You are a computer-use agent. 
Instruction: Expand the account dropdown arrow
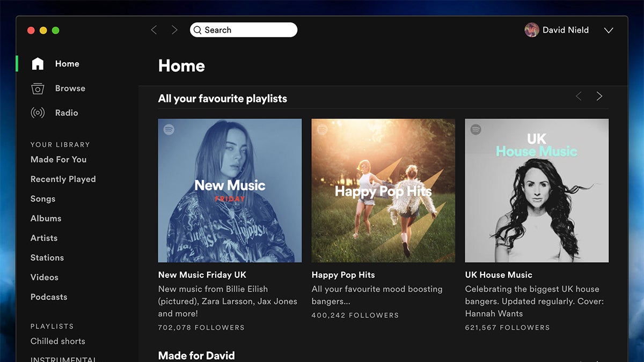[x=608, y=31]
